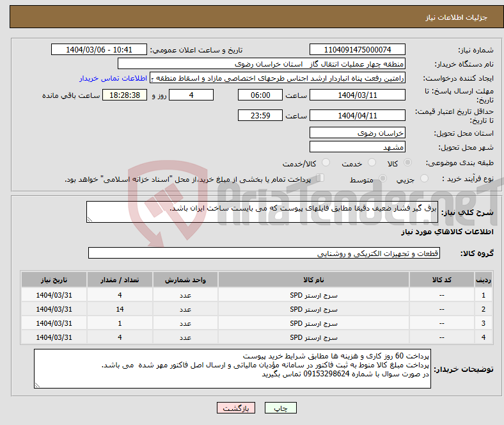This screenshot has height=425, width=504.
Task: Toggle the Islamic treasury payment checkbox
Action: pos(320,178)
